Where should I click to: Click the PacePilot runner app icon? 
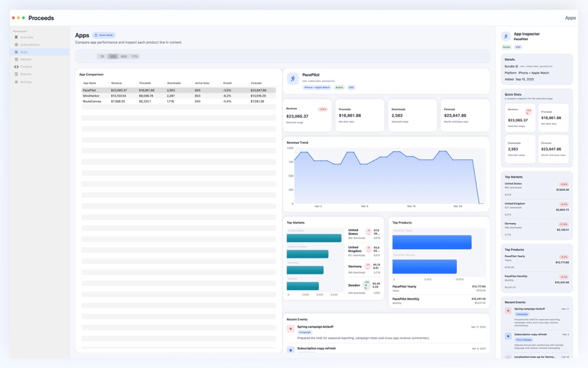[x=293, y=79]
